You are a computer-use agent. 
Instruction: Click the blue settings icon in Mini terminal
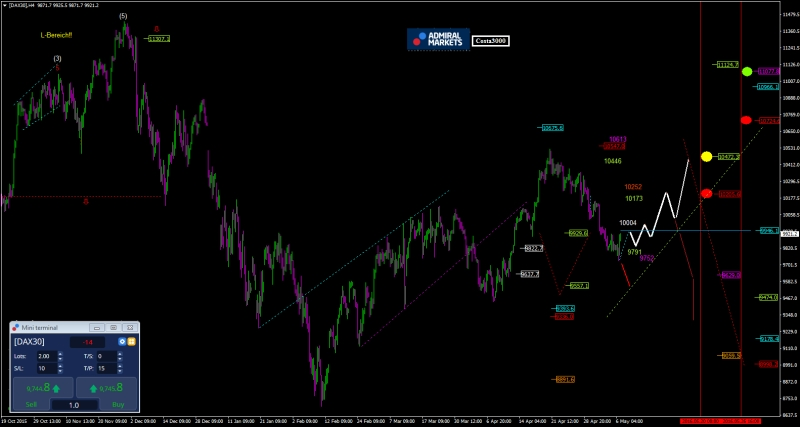[122, 341]
